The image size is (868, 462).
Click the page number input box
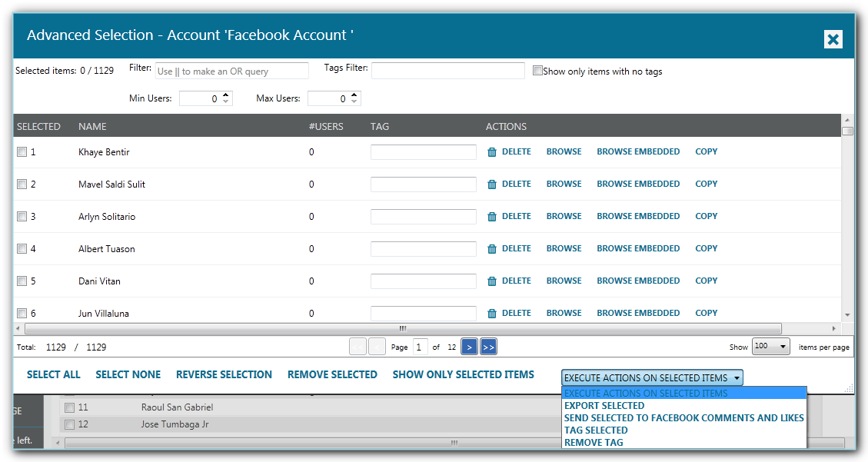click(420, 347)
